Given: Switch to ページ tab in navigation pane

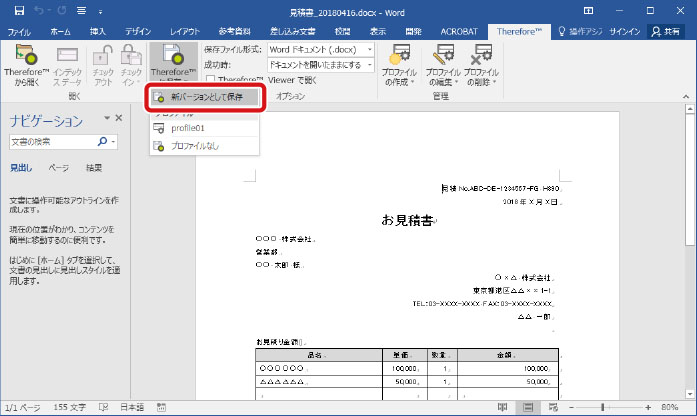Looking at the screenshot, I should 59,168.
